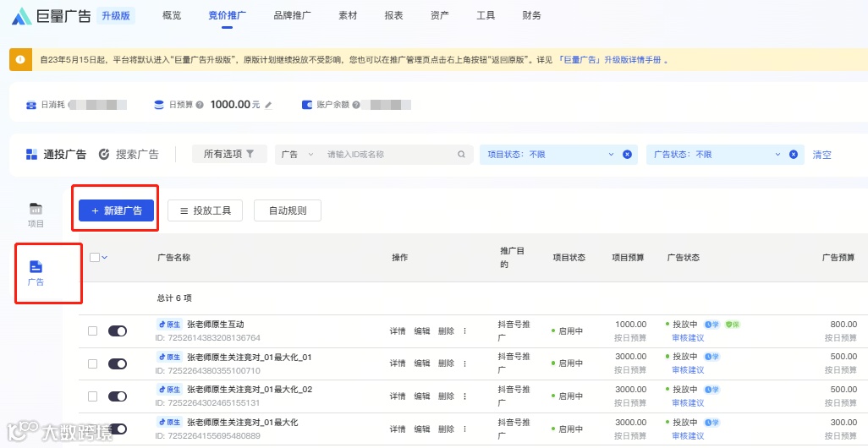Click 删除 for 张老师原生关注竞对_01最大化_01

[446, 363]
